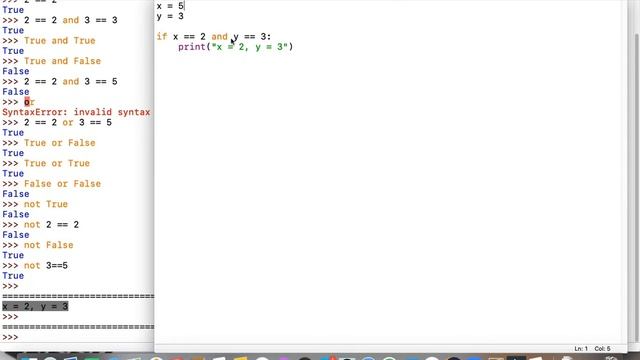Click the shell line 'False or False'

click(62, 184)
